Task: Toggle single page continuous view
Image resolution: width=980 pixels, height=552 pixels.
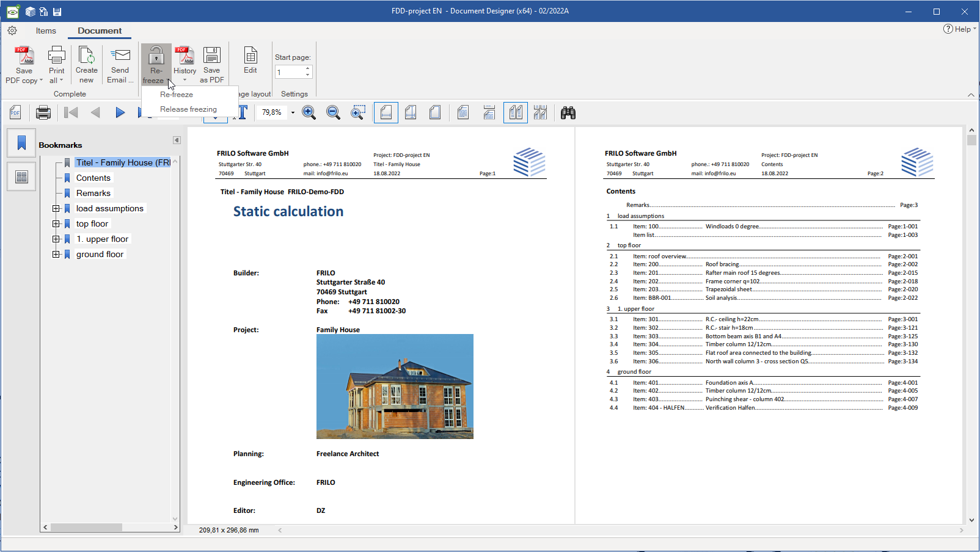Action: tap(463, 112)
